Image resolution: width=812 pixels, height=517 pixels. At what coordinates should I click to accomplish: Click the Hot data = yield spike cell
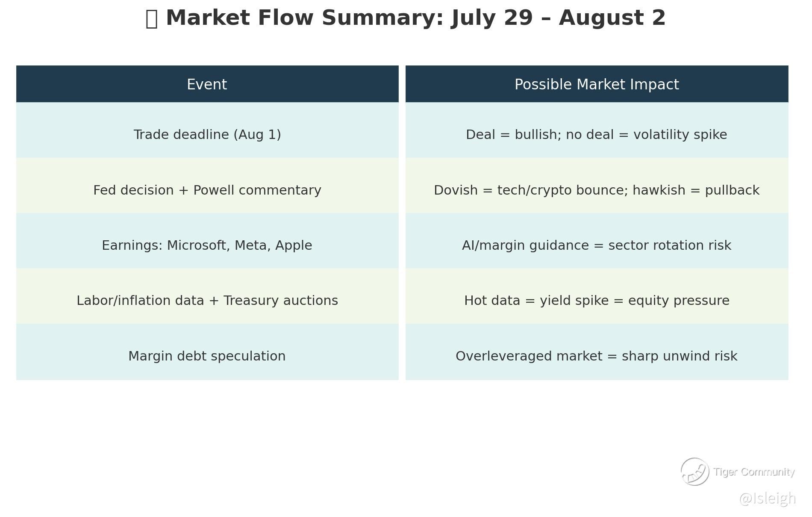(x=597, y=301)
